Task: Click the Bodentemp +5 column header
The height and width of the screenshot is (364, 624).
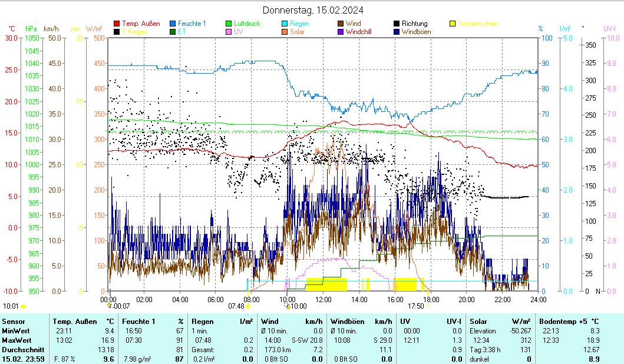Action: click(564, 321)
